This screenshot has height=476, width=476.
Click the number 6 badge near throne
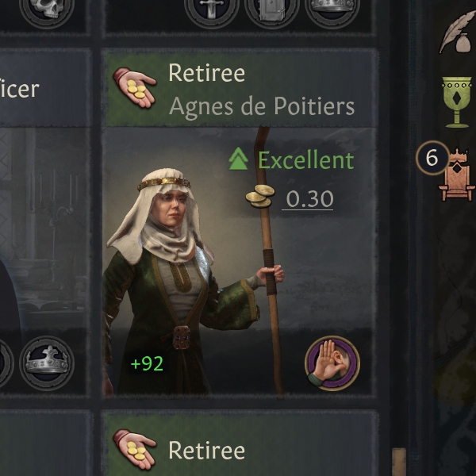pyautogui.click(x=432, y=158)
